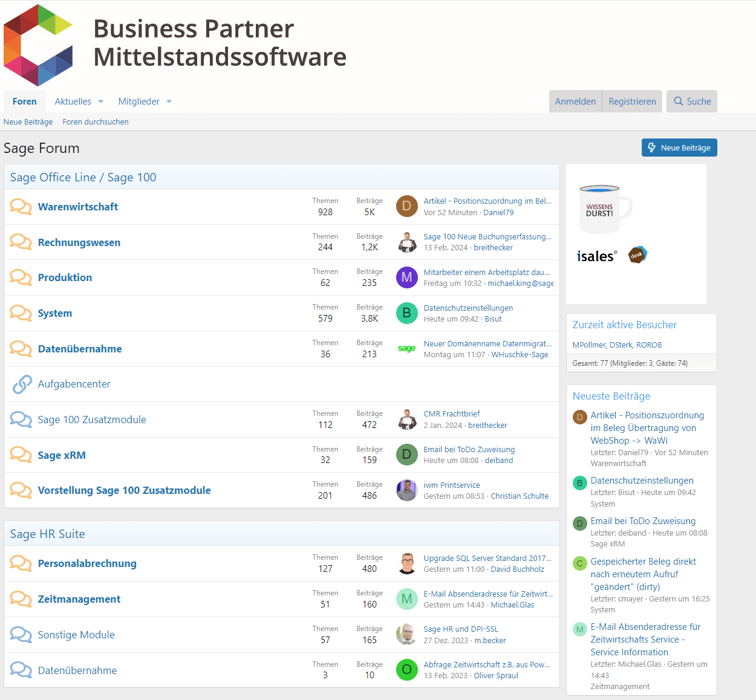Click the Warenwirtschaft forum speech bubble icon
Screen dimensions: 756x700
click(x=21, y=207)
